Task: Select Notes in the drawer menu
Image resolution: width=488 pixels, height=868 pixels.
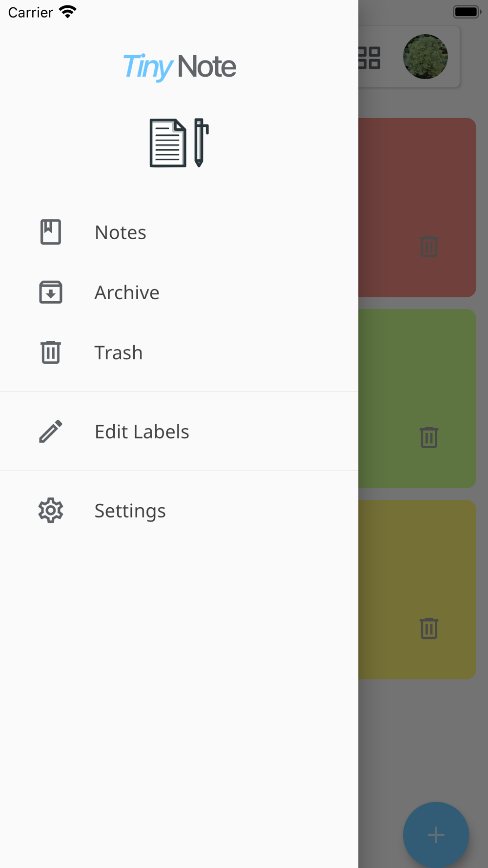Action: click(x=179, y=232)
